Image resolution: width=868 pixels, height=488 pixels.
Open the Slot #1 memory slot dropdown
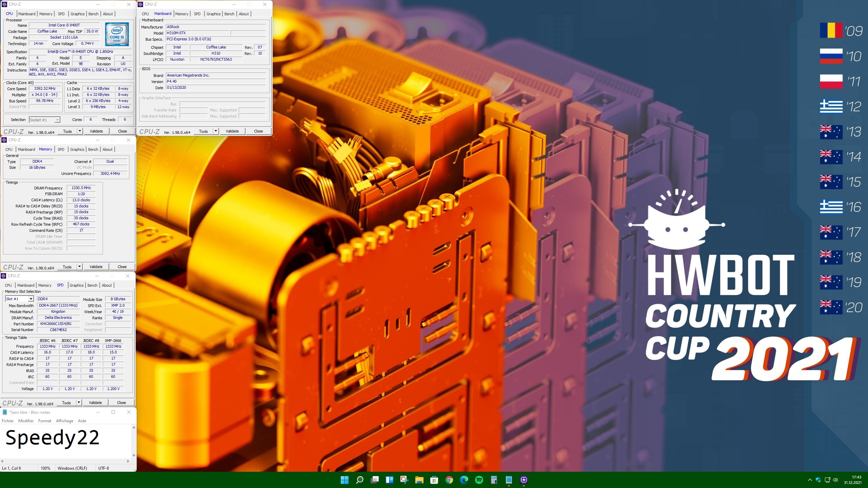pos(31,299)
